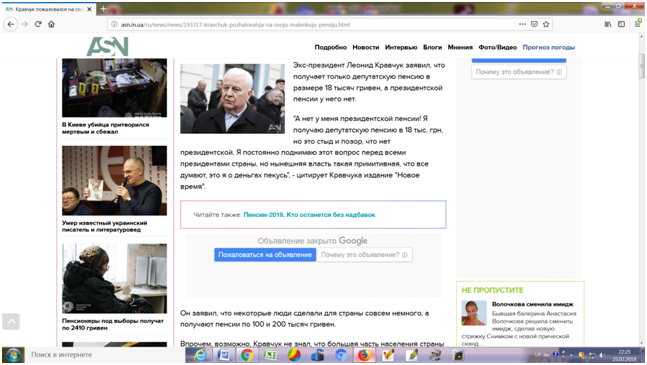Bookmark this page with the star
The width and height of the screenshot is (647, 365).
coord(546,24)
